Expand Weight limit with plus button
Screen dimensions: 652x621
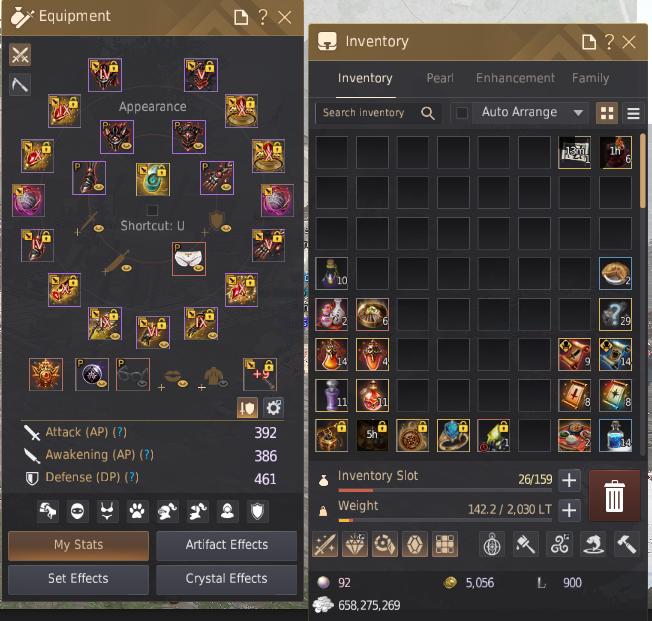point(569,510)
